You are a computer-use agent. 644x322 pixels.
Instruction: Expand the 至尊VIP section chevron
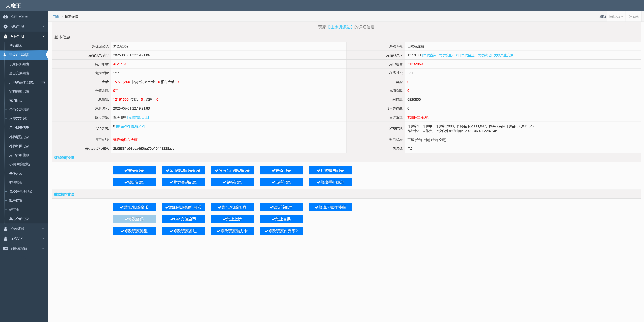43,238
